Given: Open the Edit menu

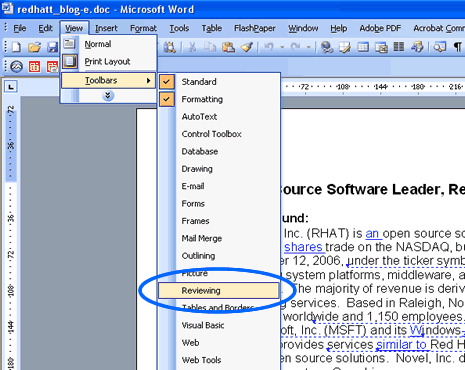Looking at the screenshot, I should pos(45,28).
